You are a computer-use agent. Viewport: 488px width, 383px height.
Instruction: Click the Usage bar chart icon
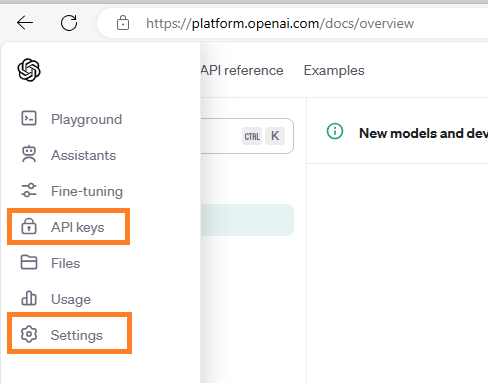point(29,298)
